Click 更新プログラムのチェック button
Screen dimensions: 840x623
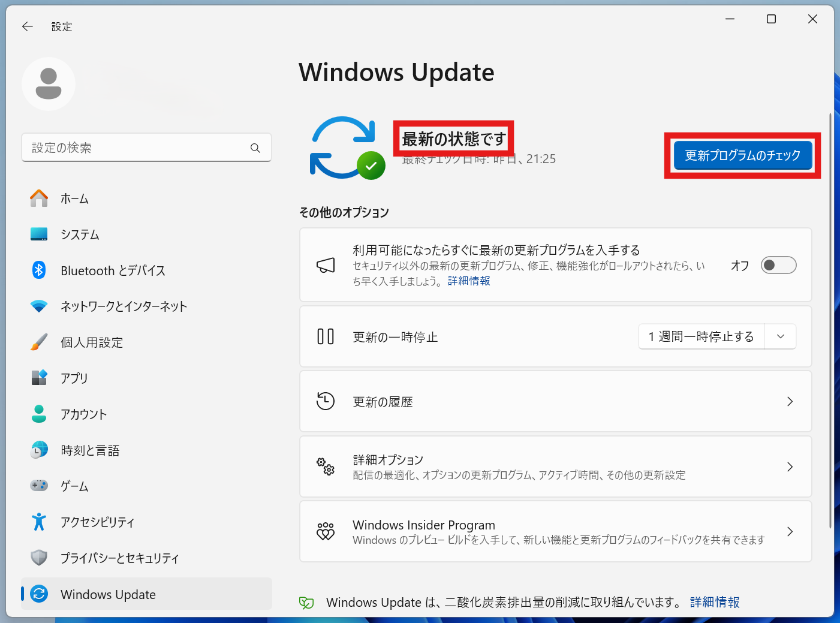742,155
